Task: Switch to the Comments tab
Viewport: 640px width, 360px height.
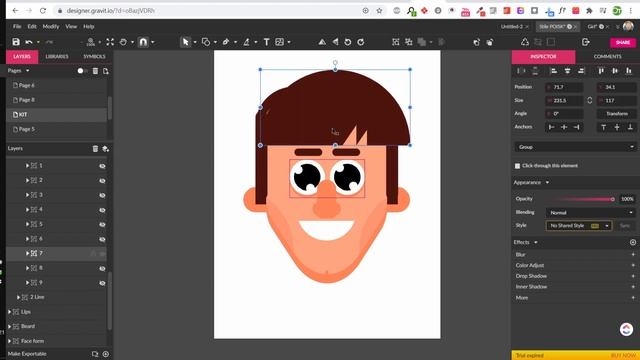Action: (607, 57)
